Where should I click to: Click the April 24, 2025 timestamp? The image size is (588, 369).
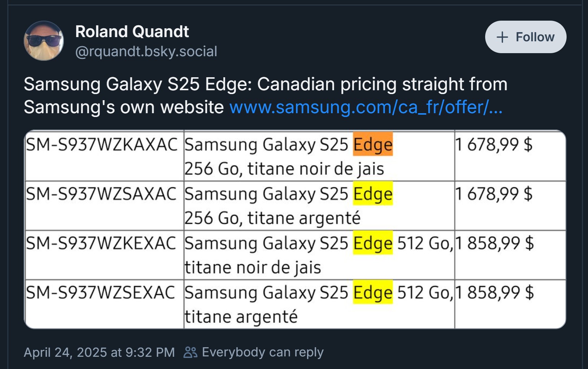99,352
